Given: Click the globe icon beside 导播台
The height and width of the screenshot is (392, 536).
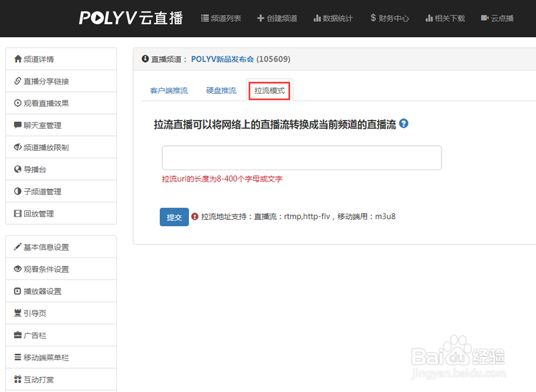Looking at the screenshot, I should click(18, 169).
